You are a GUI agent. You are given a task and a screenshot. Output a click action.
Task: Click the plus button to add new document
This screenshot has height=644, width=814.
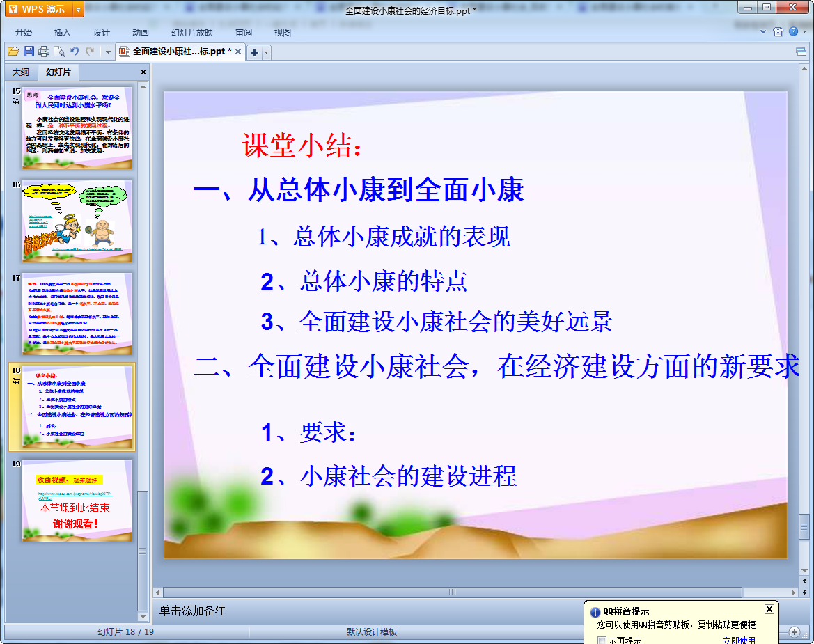pyautogui.click(x=254, y=52)
